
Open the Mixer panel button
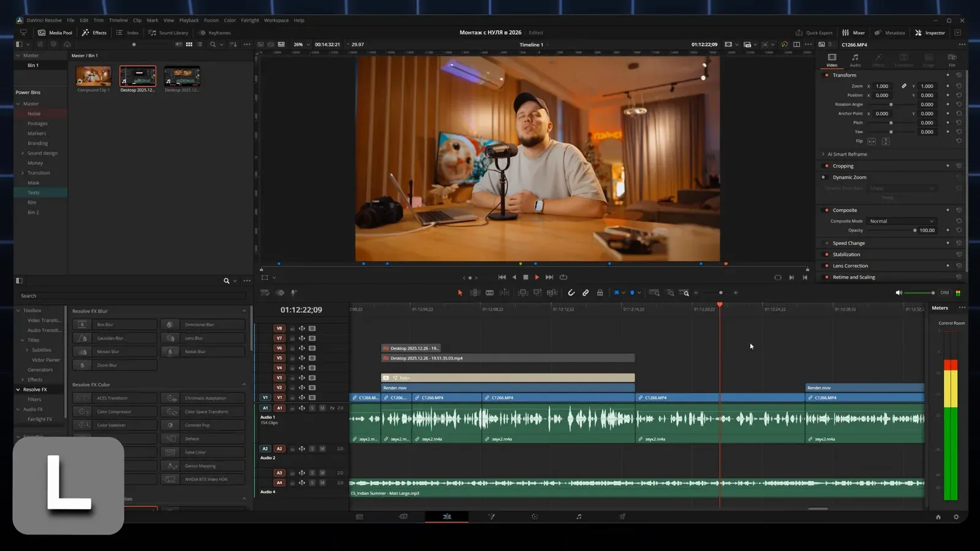(853, 32)
